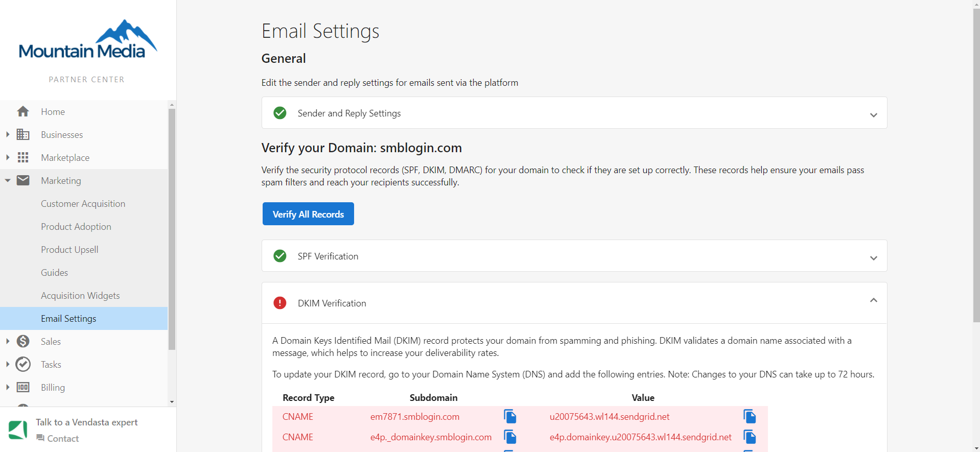Click the DKIM Verification title
980x452 pixels.
(x=332, y=303)
